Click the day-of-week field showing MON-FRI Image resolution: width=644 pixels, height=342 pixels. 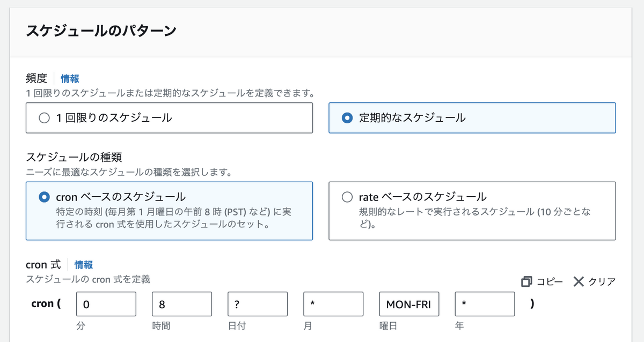[409, 304]
